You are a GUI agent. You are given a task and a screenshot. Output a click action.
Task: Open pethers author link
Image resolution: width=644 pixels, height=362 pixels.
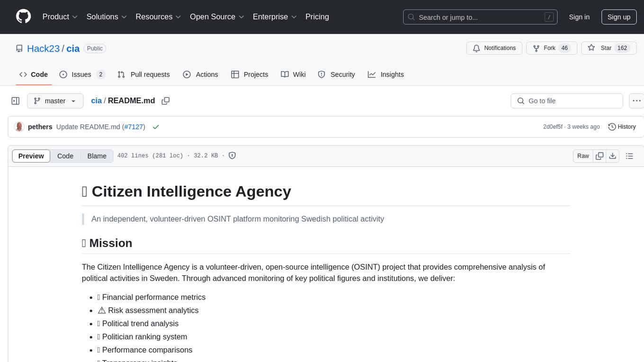[x=40, y=127]
